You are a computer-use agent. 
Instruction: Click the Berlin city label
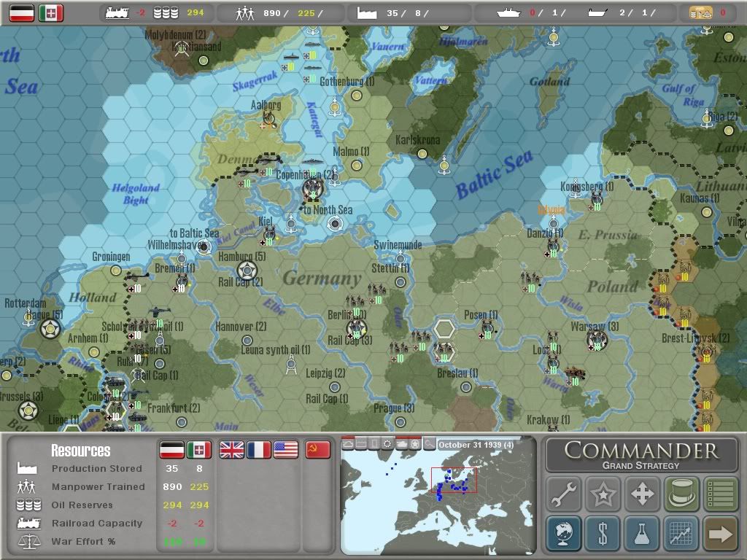click(347, 315)
